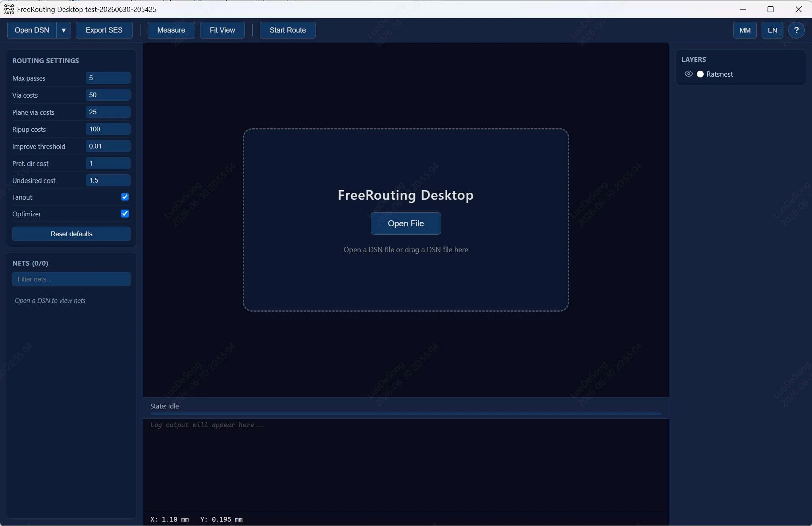Screen dimensions: 812x526
Task: Switch units with the MM button
Action: tap(745, 30)
